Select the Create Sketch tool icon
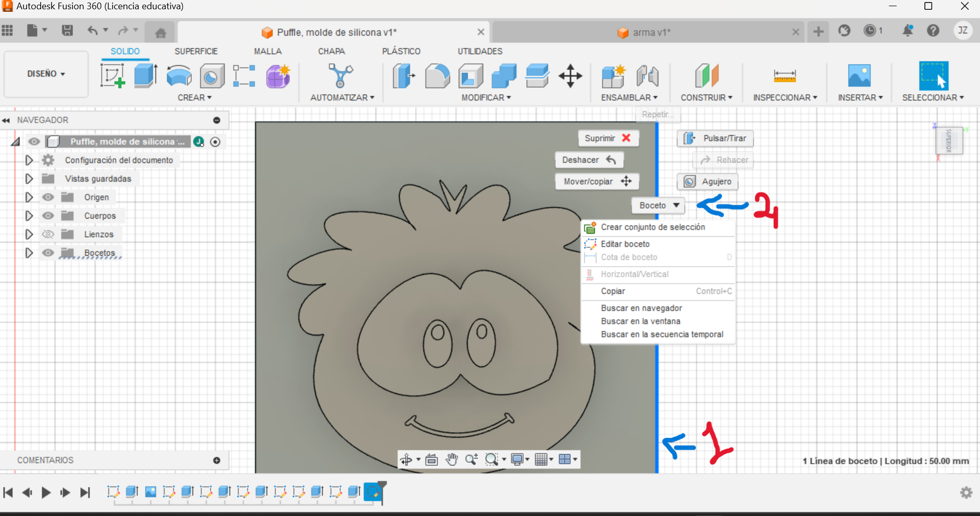 [x=113, y=76]
